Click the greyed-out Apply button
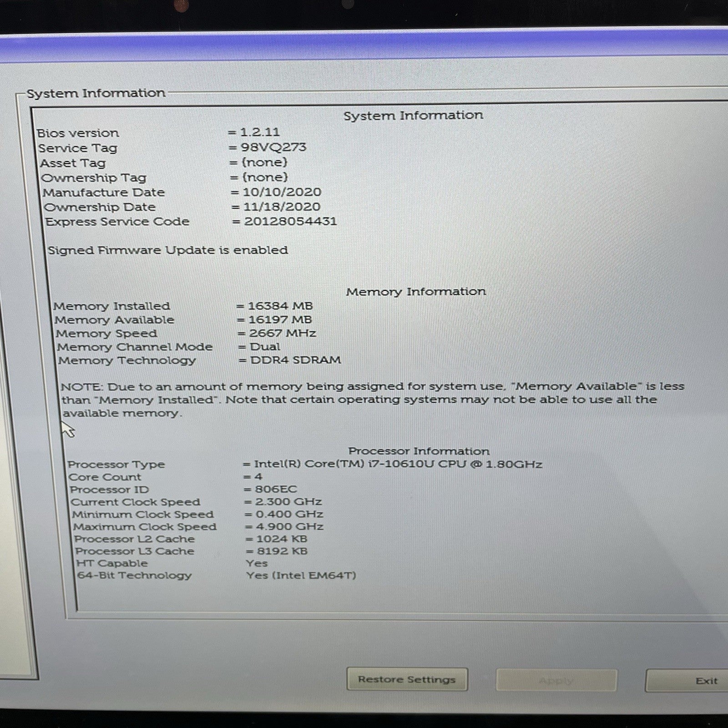 pyautogui.click(x=556, y=681)
